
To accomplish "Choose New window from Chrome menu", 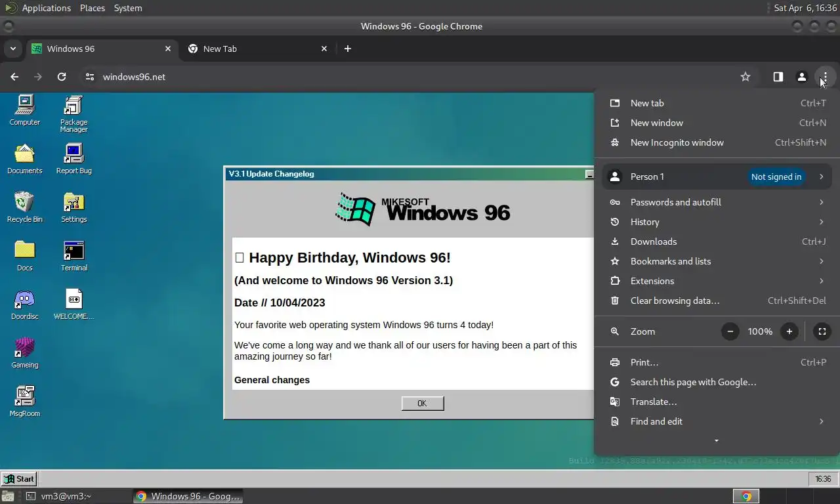I will click(x=717, y=123).
